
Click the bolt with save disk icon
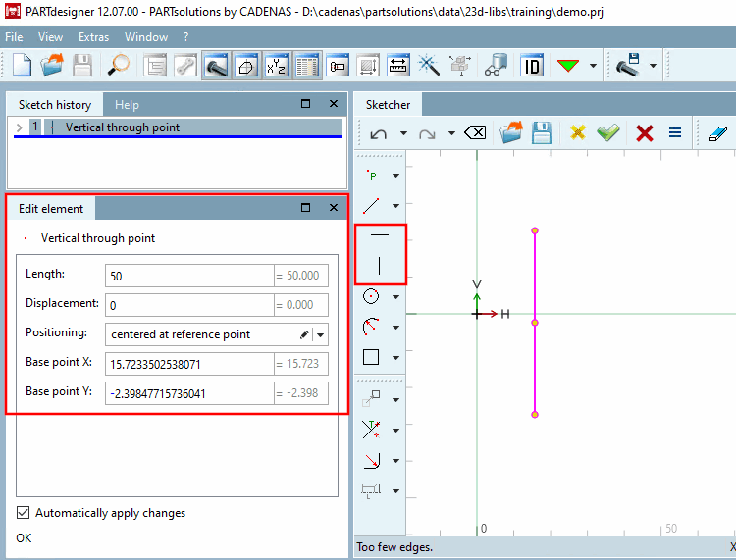(x=628, y=65)
